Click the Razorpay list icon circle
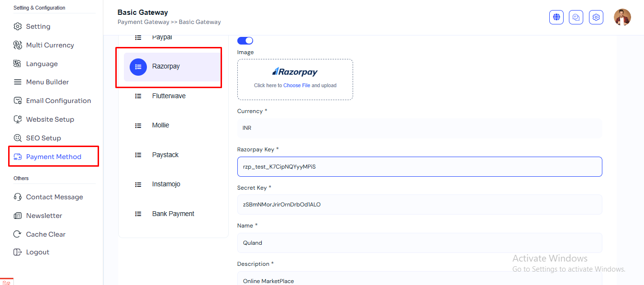The height and width of the screenshot is (285, 644). 138,67
